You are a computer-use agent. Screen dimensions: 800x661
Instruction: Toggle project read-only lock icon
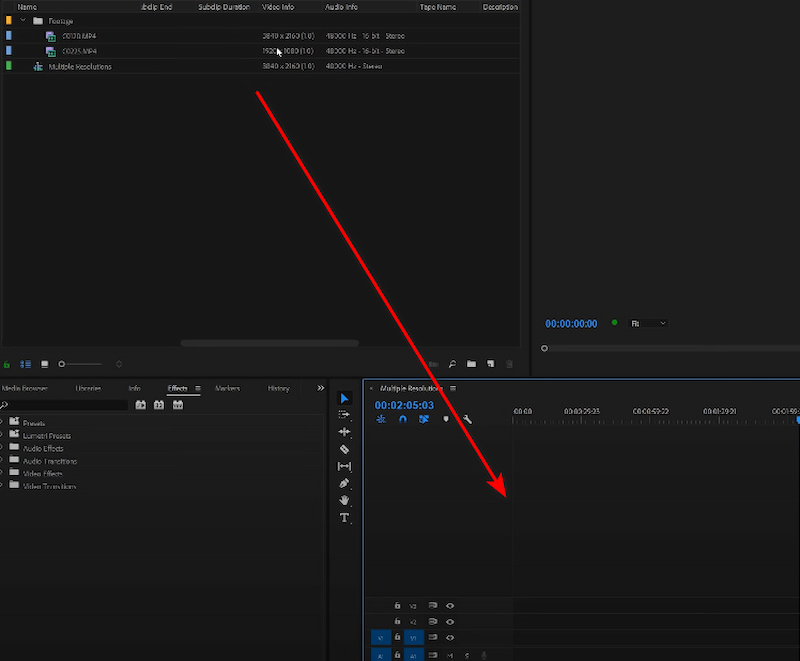point(7,364)
